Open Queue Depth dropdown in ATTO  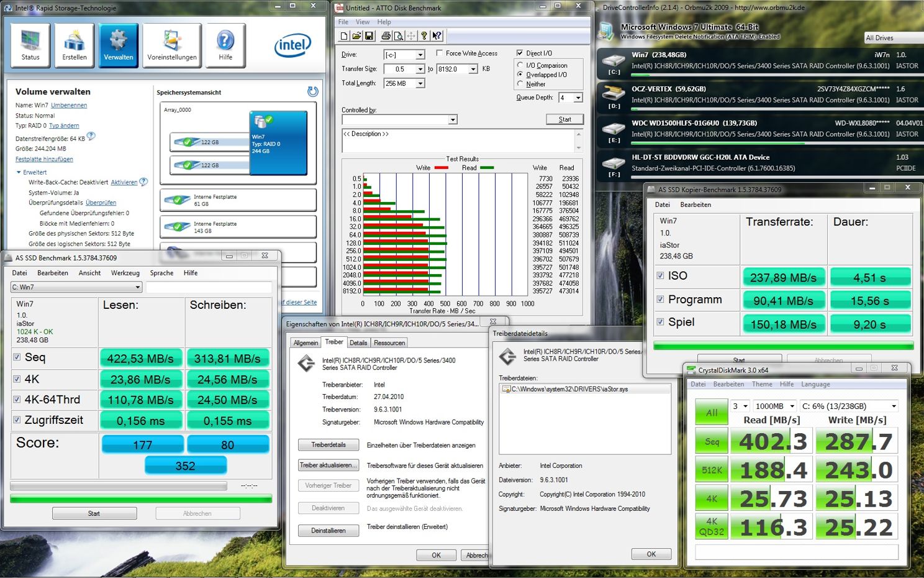578,98
